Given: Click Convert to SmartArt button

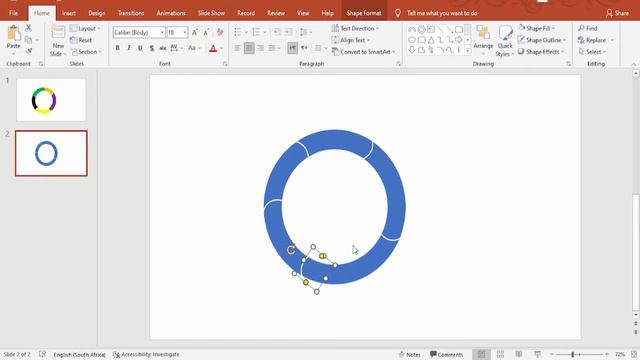Looking at the screenshot, I should pos(363,52).
